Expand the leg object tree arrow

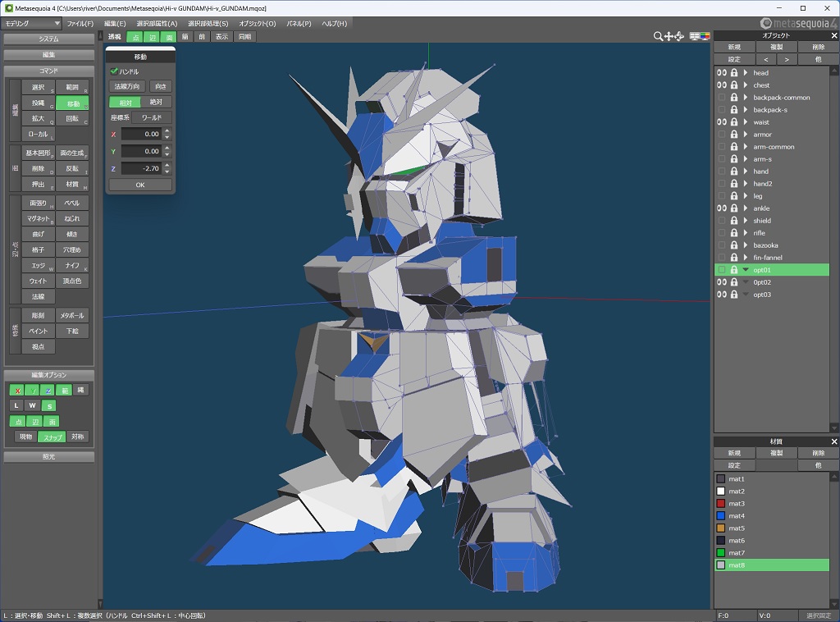(x=746, y=196)
